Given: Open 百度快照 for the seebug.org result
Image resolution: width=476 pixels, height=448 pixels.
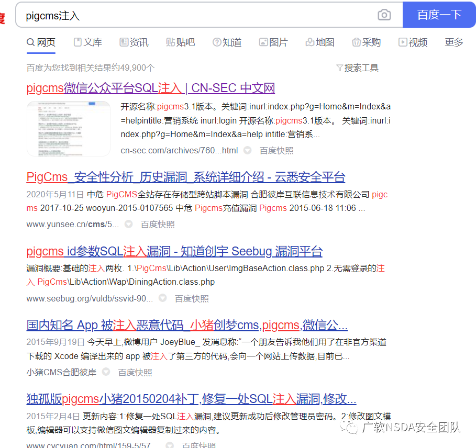Looking at the screenshot, I should (x=192, y=299).
